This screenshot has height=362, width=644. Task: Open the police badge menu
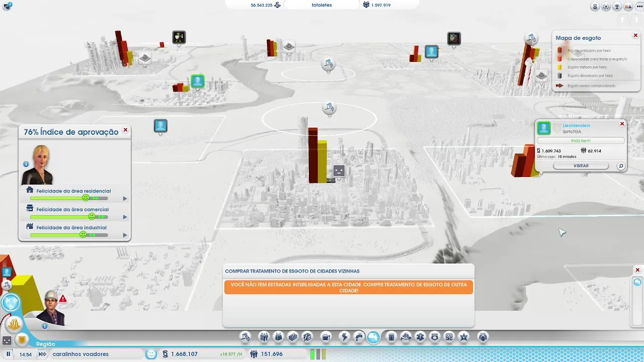pos(435,337)
